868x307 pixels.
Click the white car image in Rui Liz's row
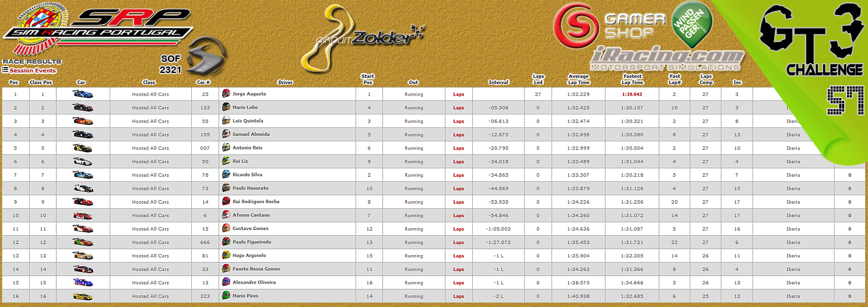pyautogui.click(x=82, y=162)
